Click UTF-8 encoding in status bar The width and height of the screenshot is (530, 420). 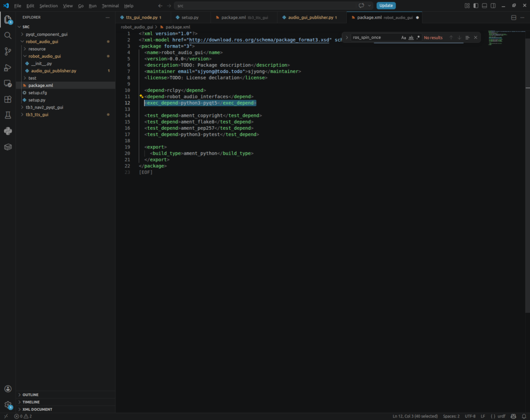click(x=470, y=416)
